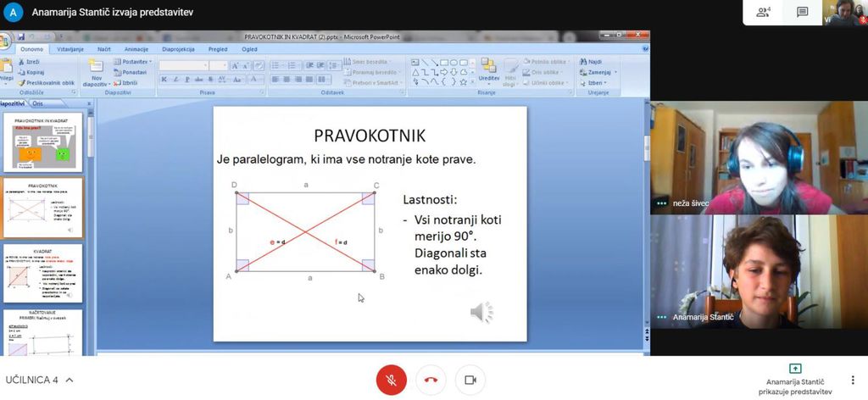Click the Anamarija Stantič presenting indicator
The width and height of the screenshot is (868, 400).
794,380
